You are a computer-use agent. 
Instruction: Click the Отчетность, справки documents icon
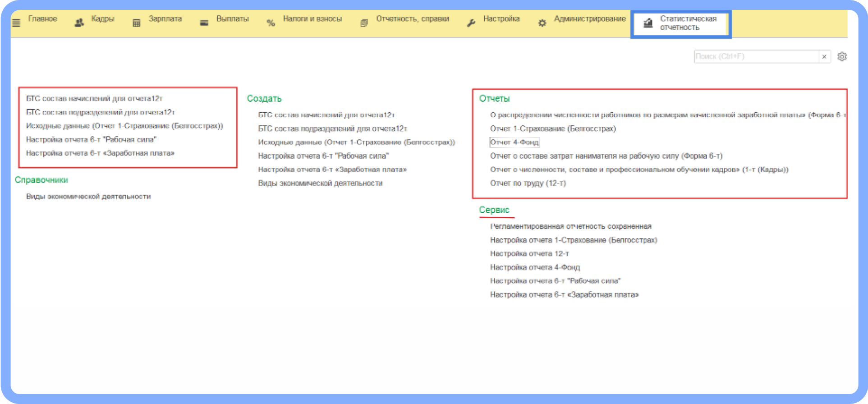click(x=364, y=23)
